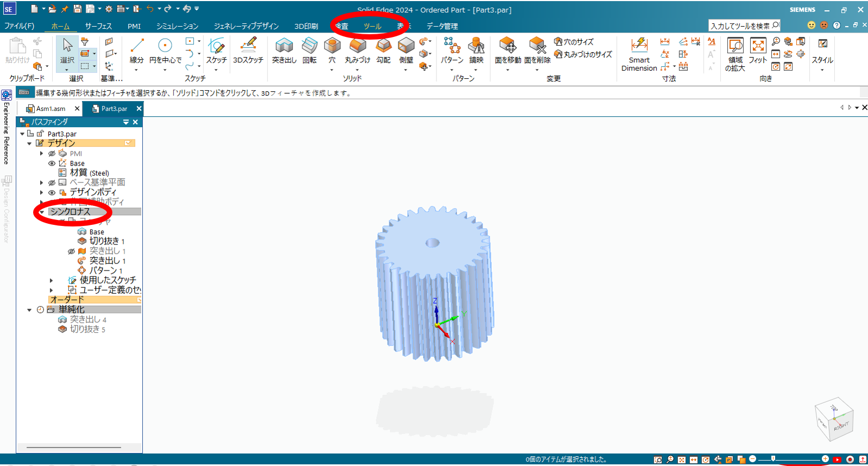This screenshot has width=868, height=466.
Task: Toggle visibility of Base coordinate system
Action: pos(52,163)
